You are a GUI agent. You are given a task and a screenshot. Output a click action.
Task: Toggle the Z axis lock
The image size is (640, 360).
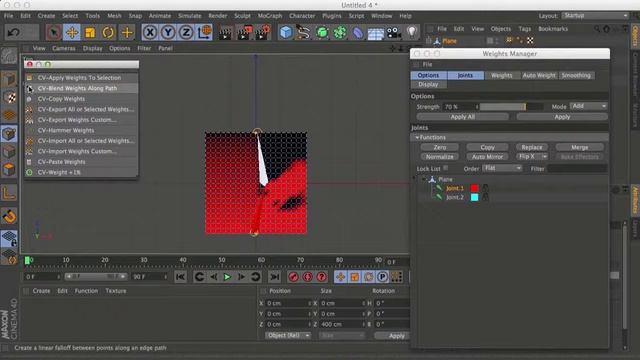186,32
